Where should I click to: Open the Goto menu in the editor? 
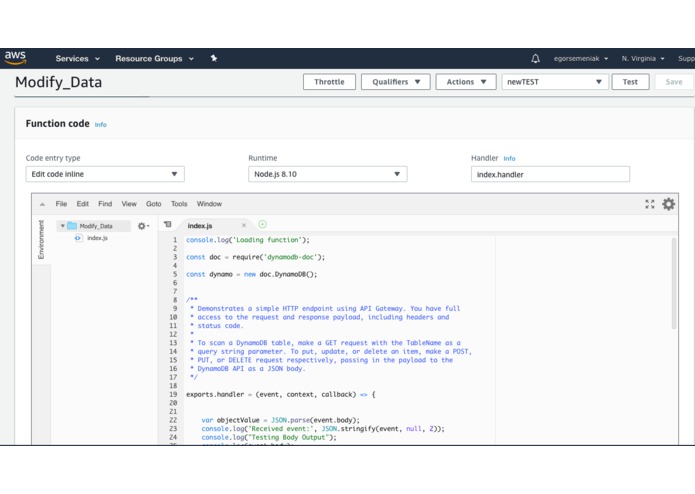coord(154,204)
